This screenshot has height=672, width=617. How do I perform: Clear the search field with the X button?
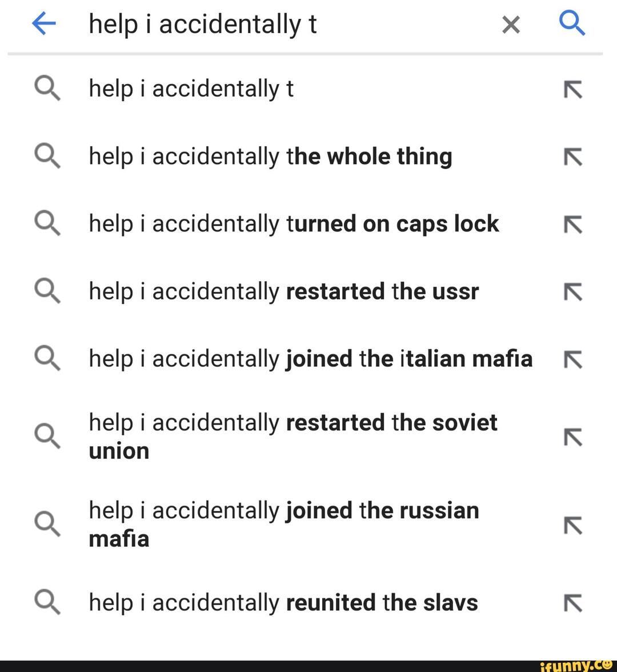510,23
